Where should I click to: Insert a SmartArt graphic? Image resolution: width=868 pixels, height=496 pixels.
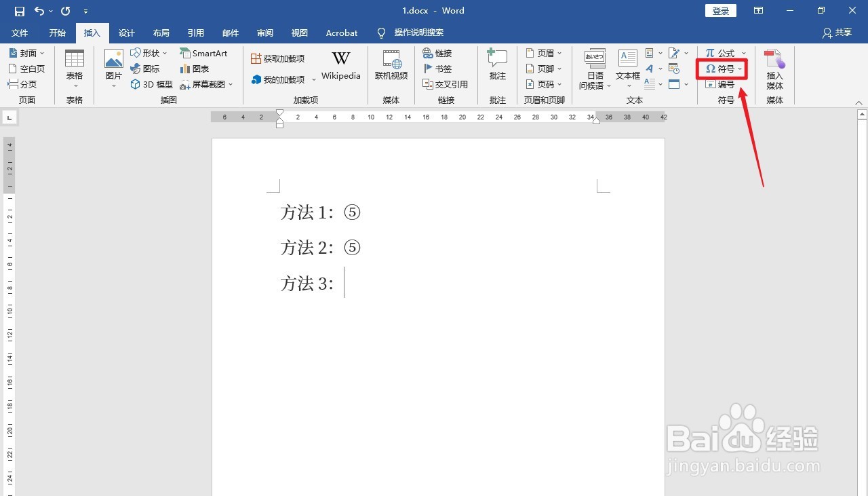(204, 53)
